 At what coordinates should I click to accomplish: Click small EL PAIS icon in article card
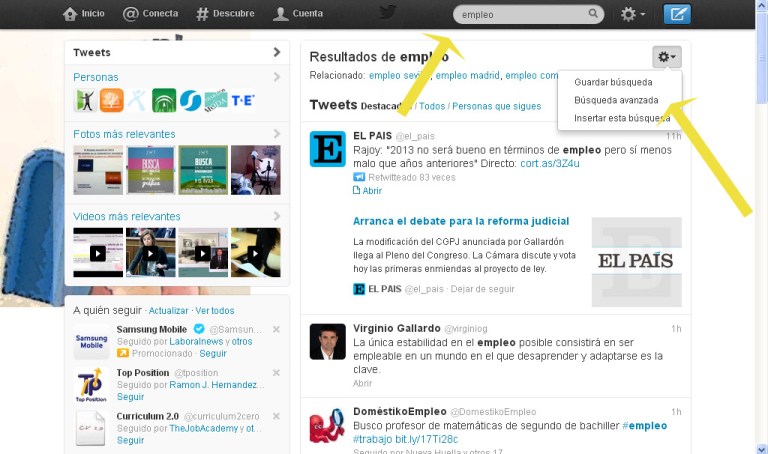tap(359, 289)
